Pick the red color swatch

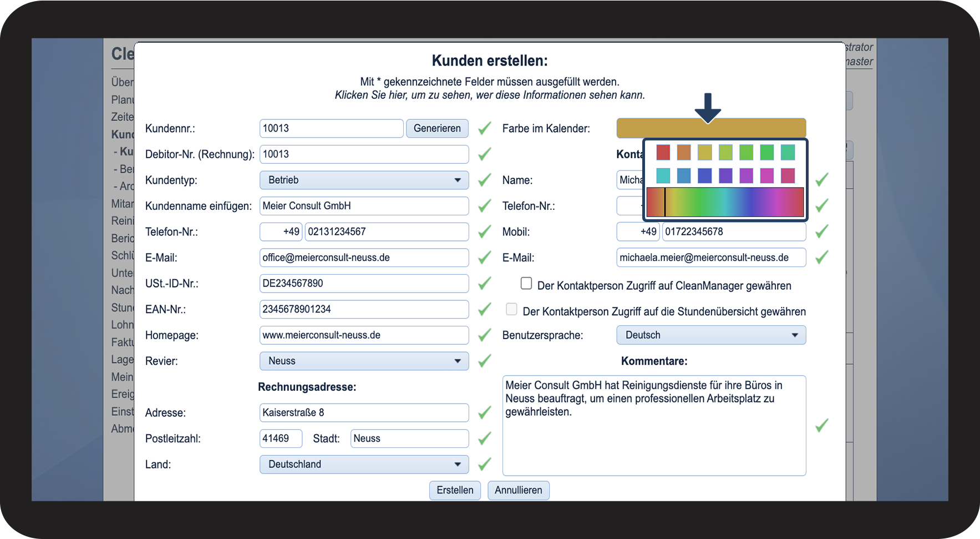(663, 152)
